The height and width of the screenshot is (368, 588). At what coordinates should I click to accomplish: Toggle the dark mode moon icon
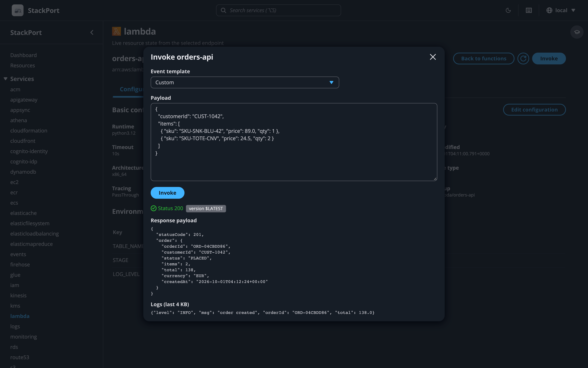[x=508, y=10]
